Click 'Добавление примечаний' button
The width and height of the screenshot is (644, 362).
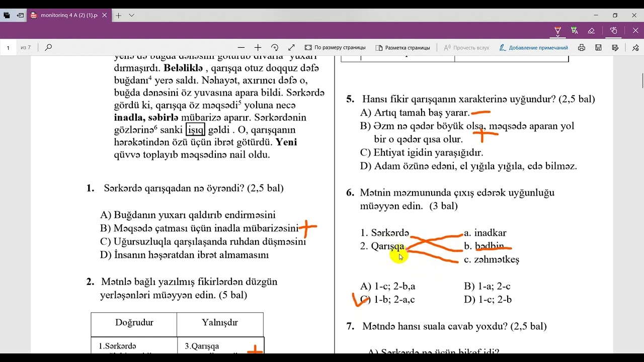click(x=533, y=47)
